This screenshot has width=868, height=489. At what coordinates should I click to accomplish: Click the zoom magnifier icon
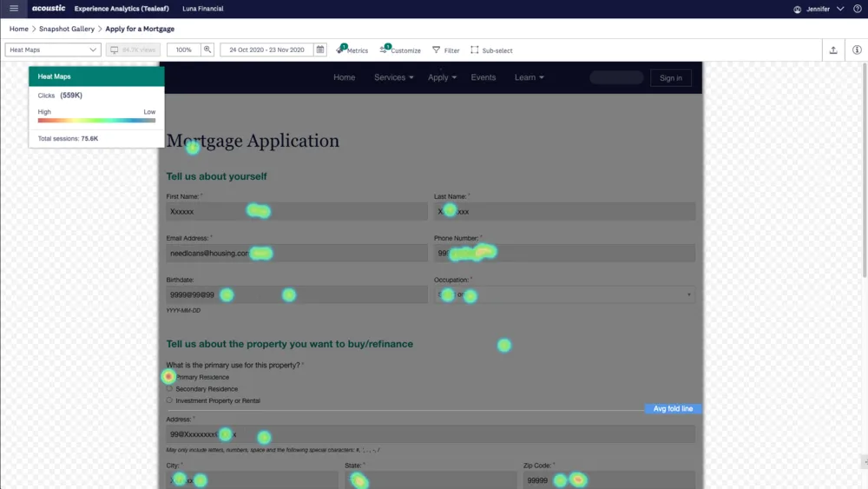[x=207, y=50]
